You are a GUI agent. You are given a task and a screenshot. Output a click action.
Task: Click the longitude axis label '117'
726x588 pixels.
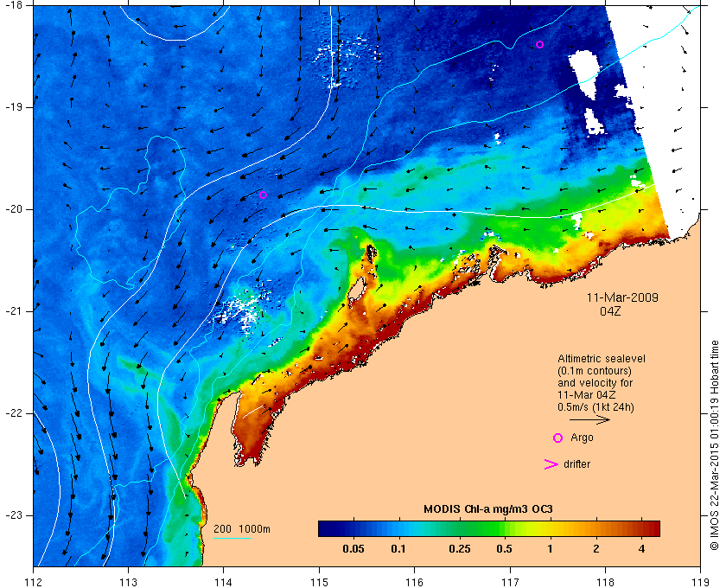(x=510, y=582)
